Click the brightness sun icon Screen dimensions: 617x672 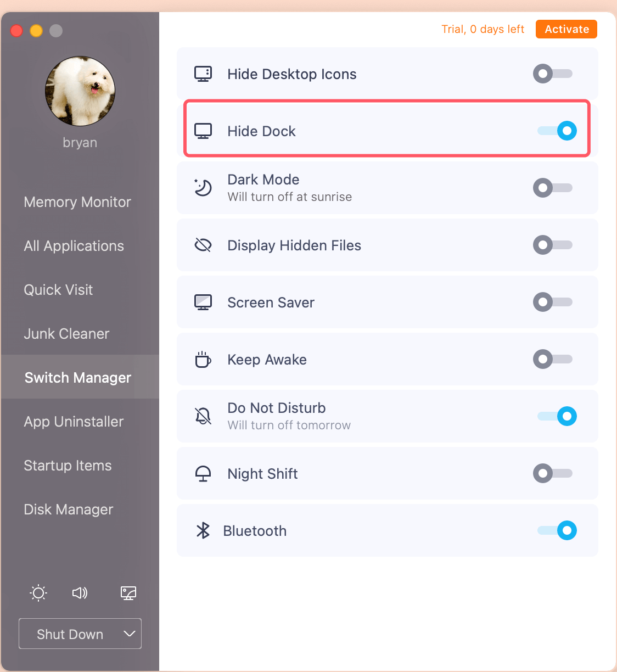38,593
